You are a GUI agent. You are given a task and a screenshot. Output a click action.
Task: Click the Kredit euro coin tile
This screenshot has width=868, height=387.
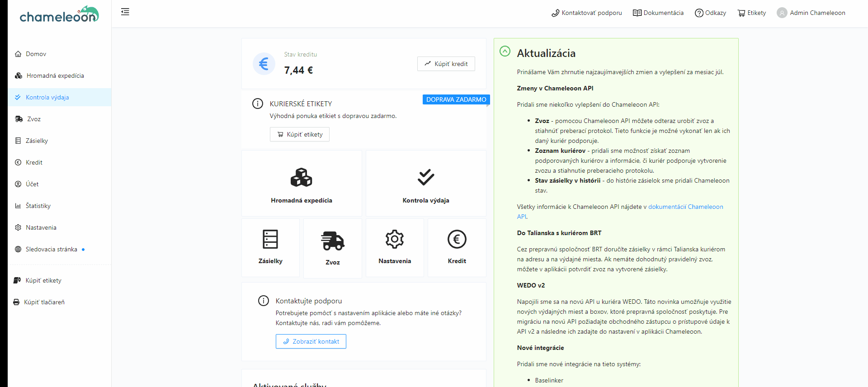pos(457,239)
